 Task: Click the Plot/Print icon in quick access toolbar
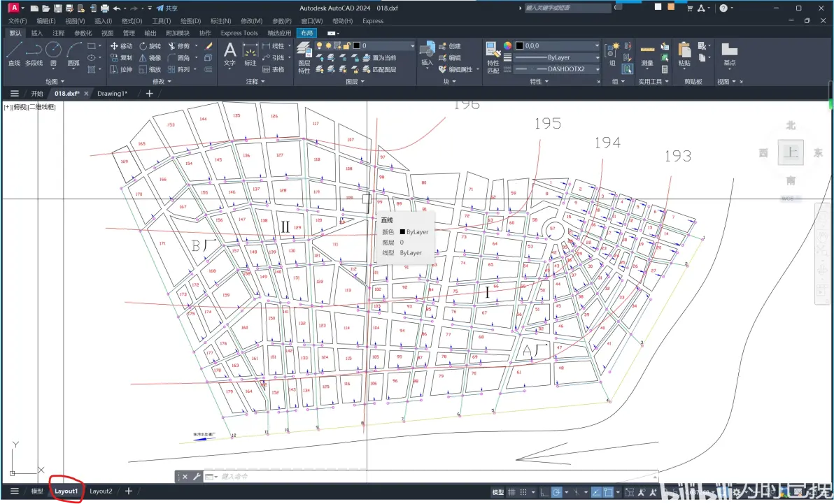[x=104, y=8]
